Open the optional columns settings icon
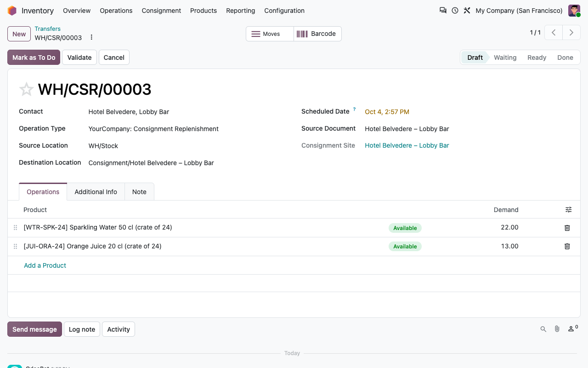The width and height of the screenshot is (588, 368). point(569,210)
